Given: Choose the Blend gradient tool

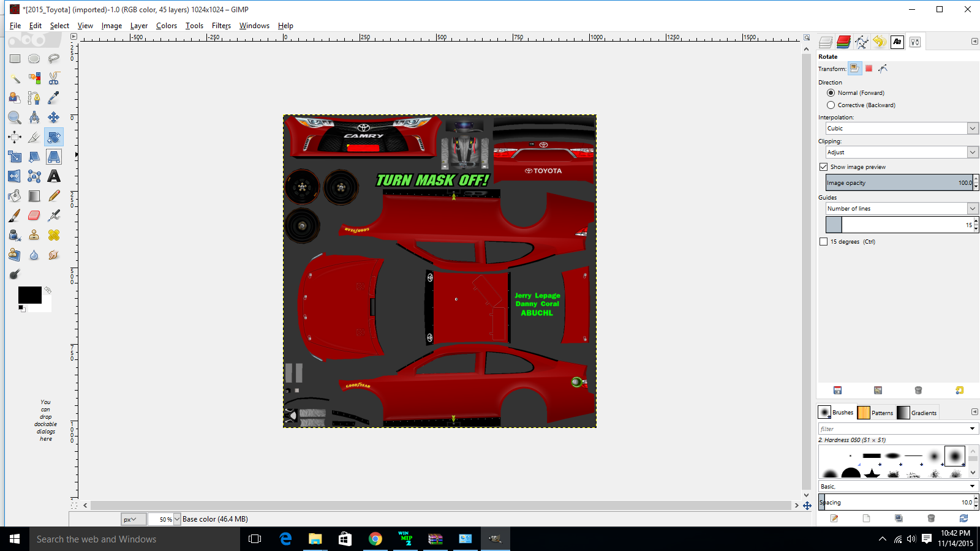Looking at the screenshot, I should (x=34, y=196).
